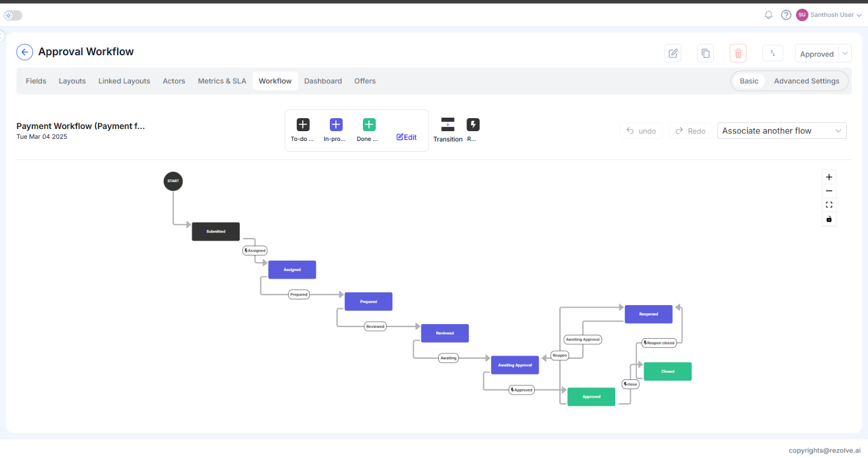Click the SU user avatar

tap(802, 15)
